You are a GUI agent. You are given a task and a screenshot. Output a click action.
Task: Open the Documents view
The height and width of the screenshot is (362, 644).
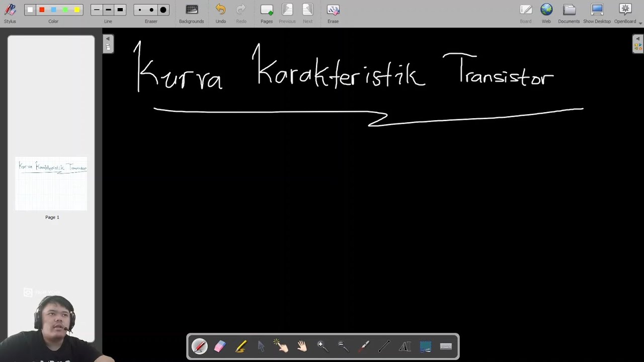569,14
